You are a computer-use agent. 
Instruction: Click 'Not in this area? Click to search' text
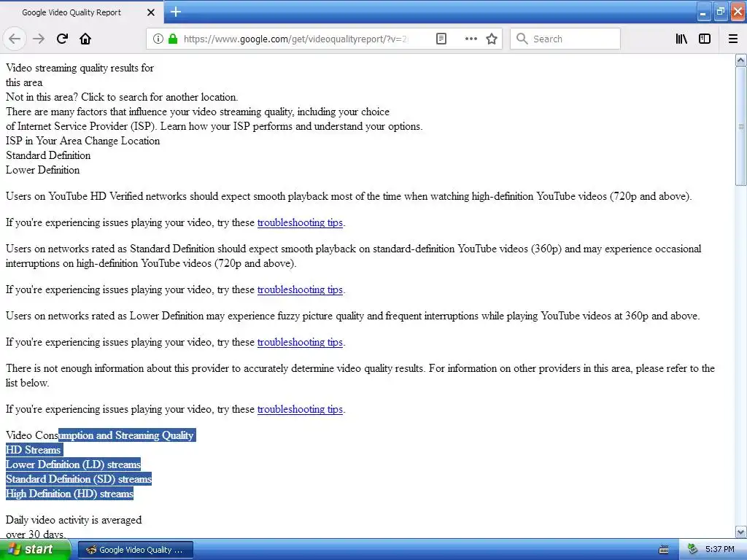click(122, 97)
